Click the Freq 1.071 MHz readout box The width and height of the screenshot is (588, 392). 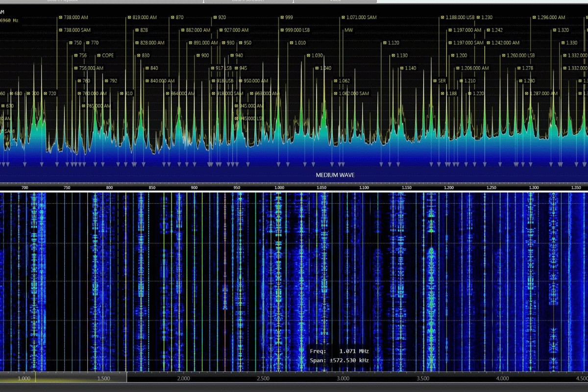[x=339, y=356]
